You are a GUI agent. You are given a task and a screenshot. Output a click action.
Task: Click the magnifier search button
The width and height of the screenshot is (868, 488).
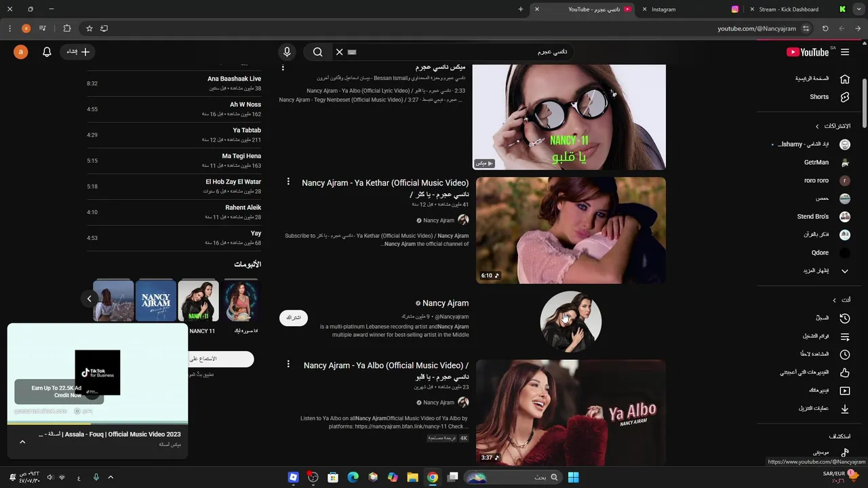click(317, 52)
